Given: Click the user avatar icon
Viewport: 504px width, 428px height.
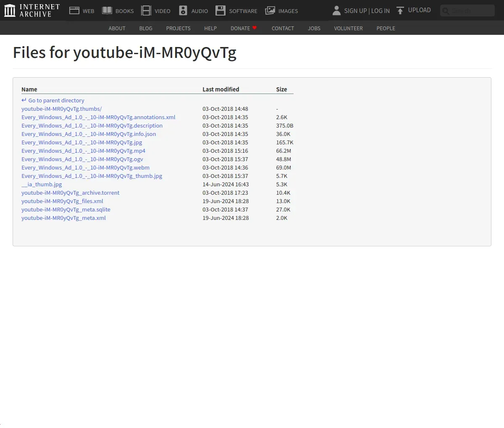Looking at the screenshot, I should (336, 10).
